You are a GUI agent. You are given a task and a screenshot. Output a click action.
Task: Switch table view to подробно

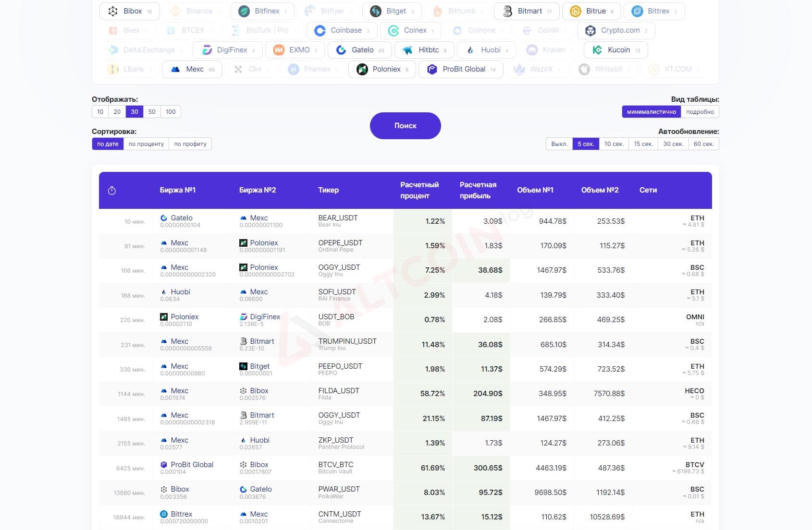700,112
